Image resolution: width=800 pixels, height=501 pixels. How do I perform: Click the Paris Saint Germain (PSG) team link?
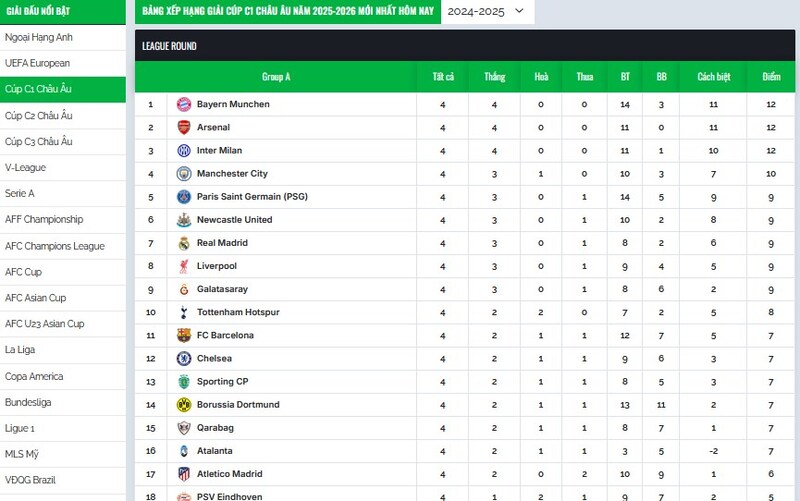click(x=252, y=197)
